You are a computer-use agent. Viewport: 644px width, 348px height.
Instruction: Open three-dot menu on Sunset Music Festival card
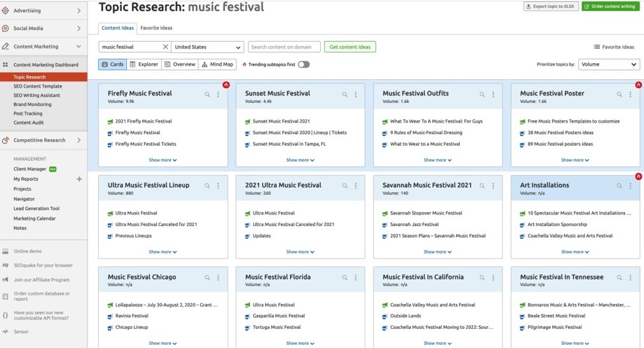click(356, 95)
